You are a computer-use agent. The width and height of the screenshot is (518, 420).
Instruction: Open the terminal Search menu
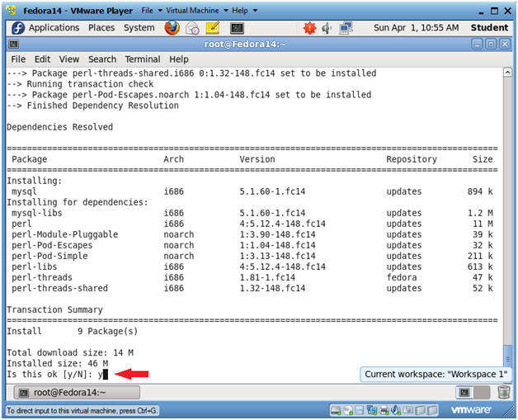point(102,59)
